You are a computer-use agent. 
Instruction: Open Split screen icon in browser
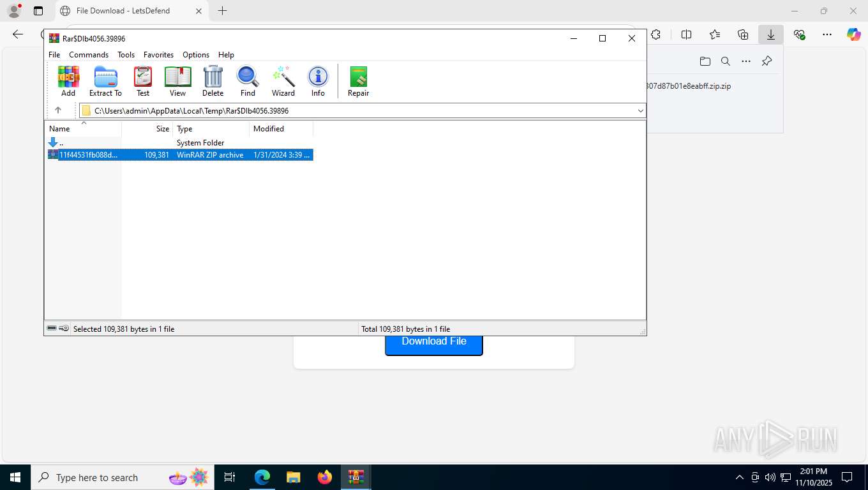(x=686, y=34)
